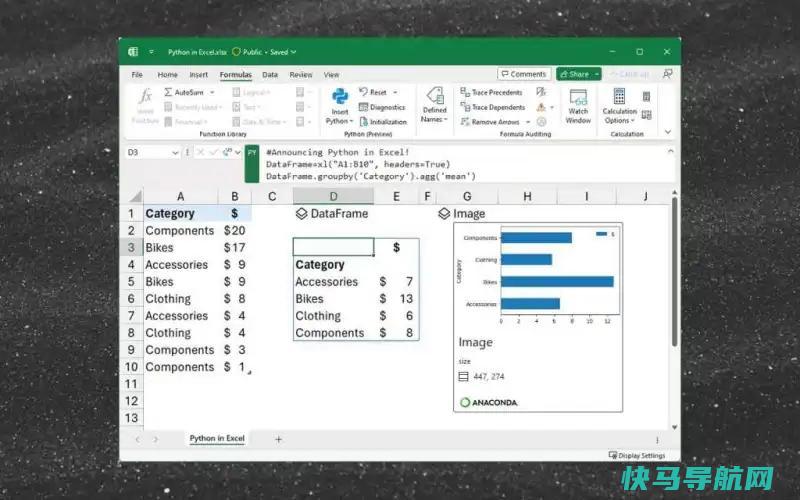Screen dimensions: 800x500
Task: Click the Python code in formula bar
Action: coord(370,164)
